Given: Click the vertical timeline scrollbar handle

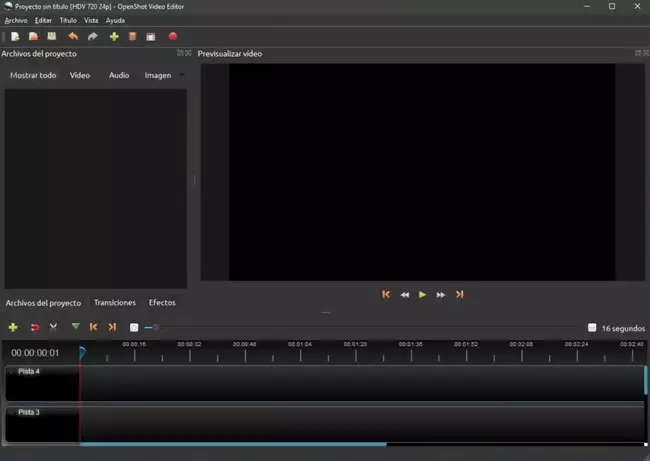Looking at the screenshot, I should tap(645, 380).
